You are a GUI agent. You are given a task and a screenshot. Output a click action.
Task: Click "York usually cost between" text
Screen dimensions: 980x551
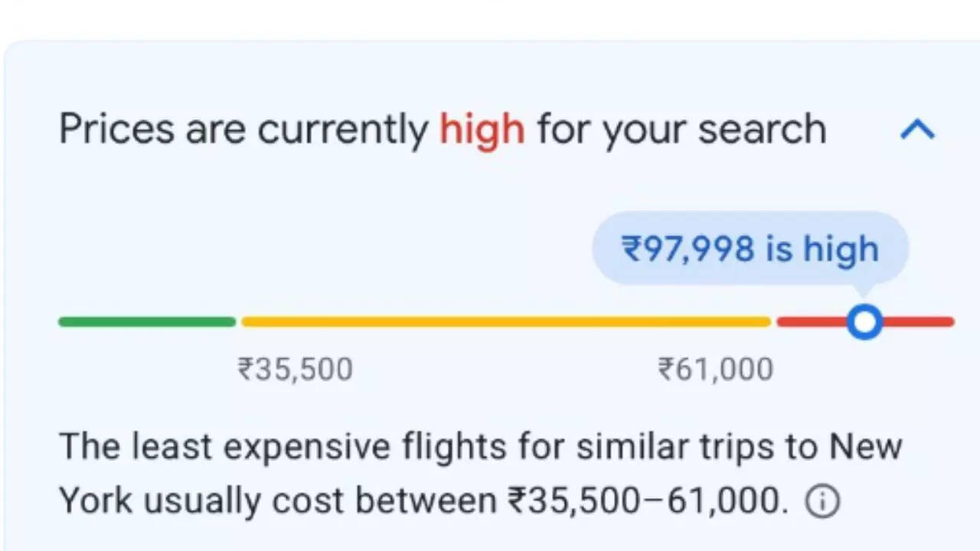pyautogui.click(x=277, y=502)
